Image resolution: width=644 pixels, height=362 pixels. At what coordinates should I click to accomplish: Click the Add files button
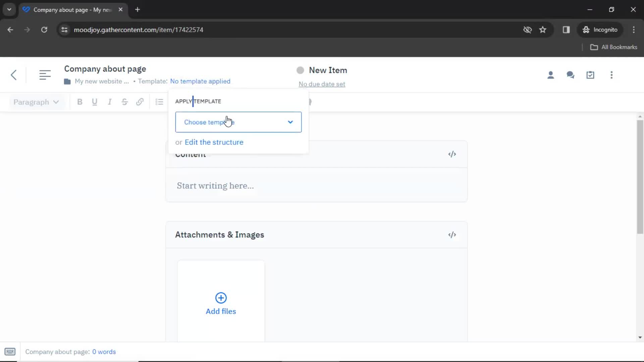pos(221,311)
